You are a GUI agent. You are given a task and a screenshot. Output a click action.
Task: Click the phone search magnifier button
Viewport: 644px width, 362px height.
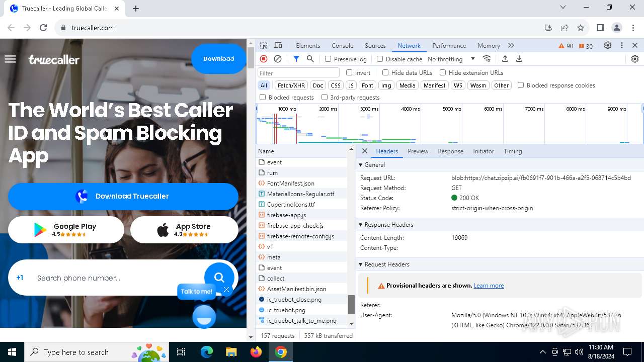pyautogui.click(x=219, y=277)
